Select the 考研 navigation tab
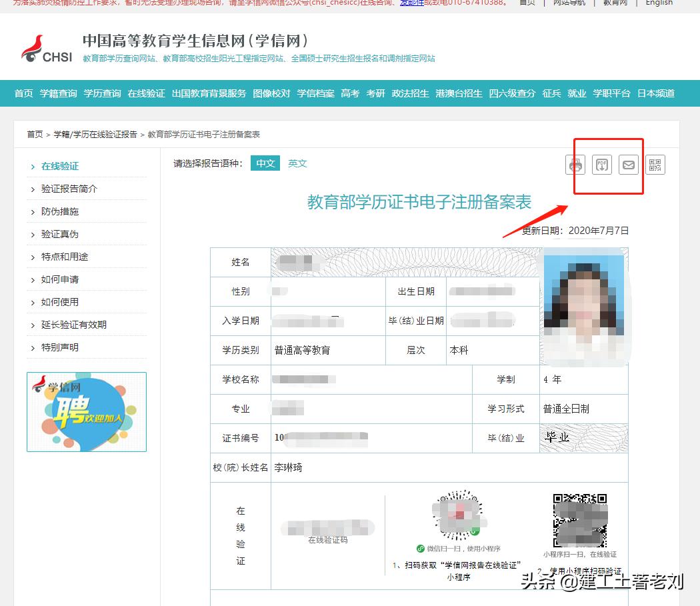This screenshot has height=606, width=700. click(376, 94)
